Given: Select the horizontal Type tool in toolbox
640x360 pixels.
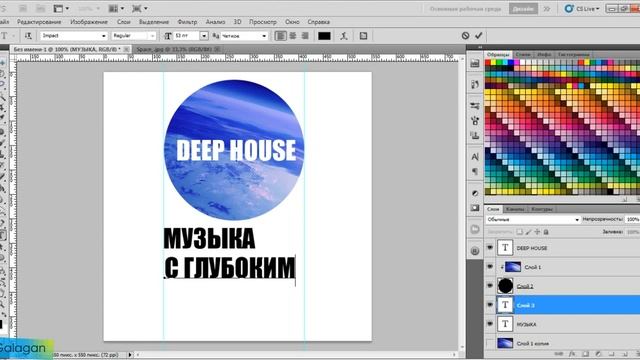Looking at the screenshot, I should point(3,236).
